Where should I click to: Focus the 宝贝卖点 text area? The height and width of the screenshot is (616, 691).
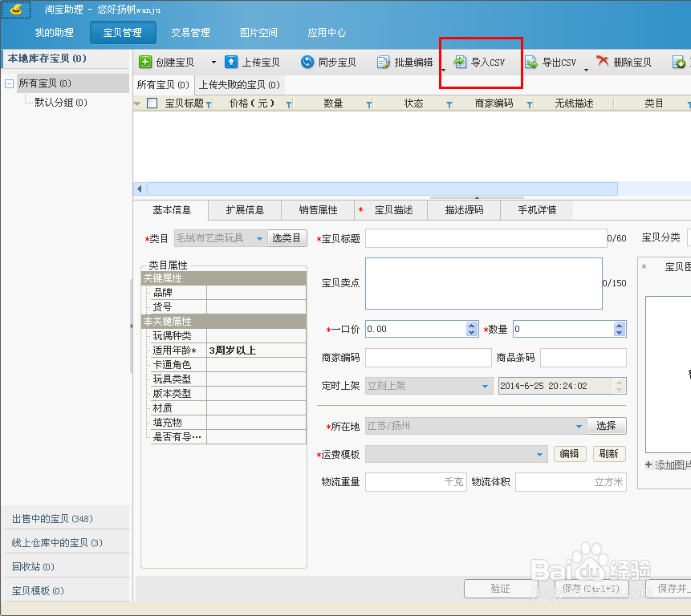pyautogui.click(x=484, y=284)
